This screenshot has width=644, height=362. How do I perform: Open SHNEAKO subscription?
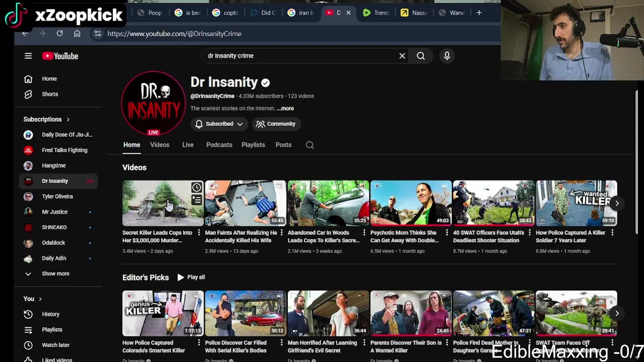point(58,227)
